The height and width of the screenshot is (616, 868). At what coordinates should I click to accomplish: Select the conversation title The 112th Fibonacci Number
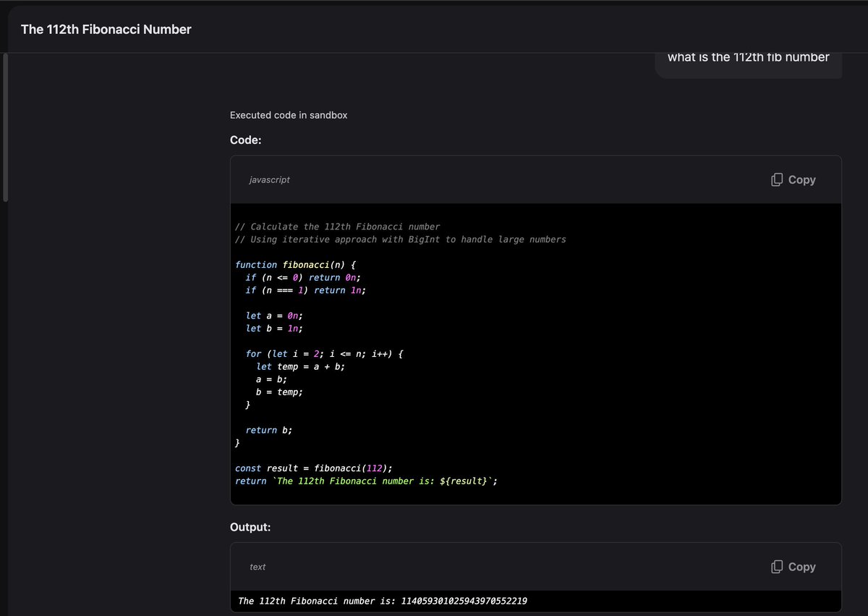click(106, 29)
